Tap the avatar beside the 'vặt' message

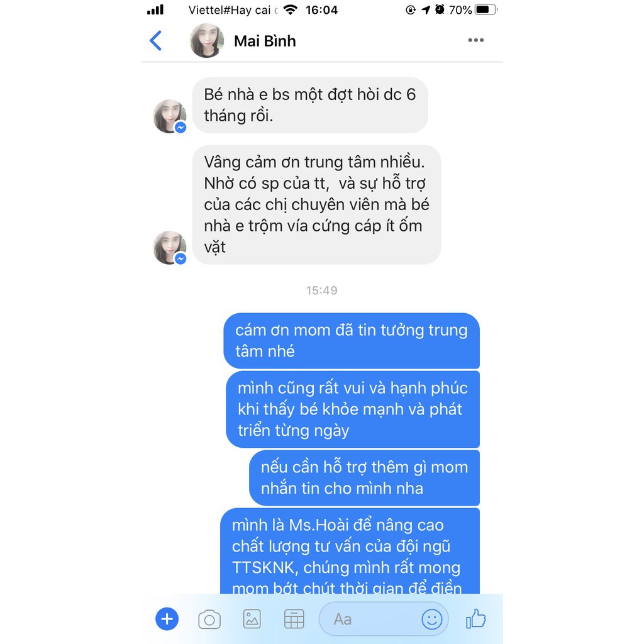[x=170, y=248]
